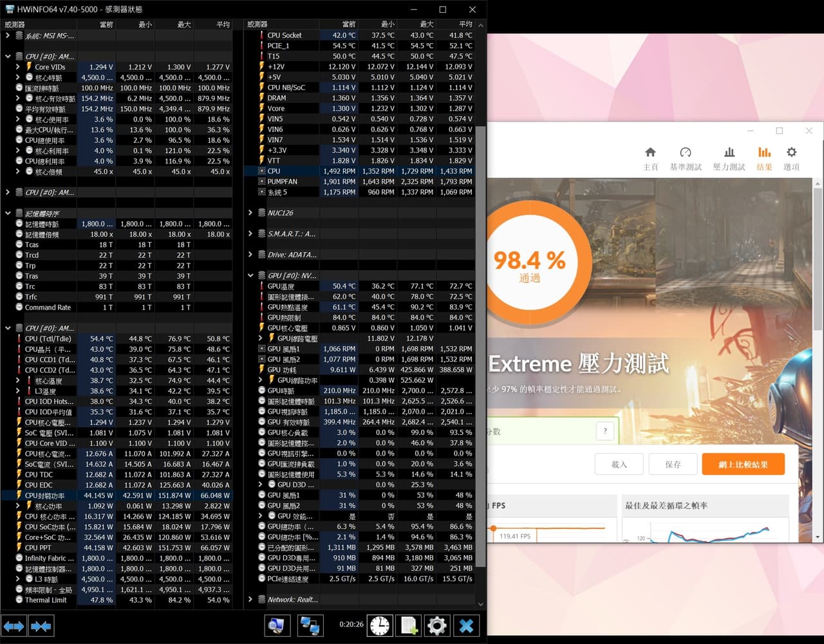Switch to the 3DMark home tab

(x=651, y=158)
